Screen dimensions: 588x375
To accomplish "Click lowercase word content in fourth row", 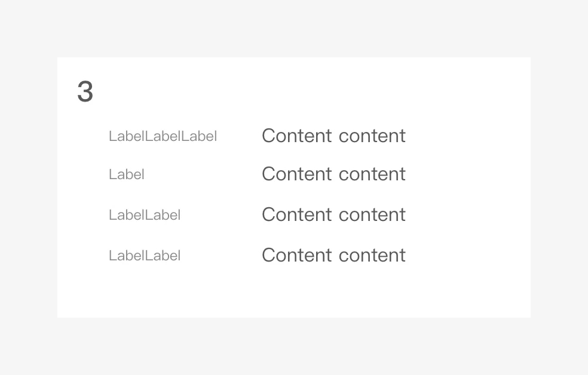I will pos(372,255).
